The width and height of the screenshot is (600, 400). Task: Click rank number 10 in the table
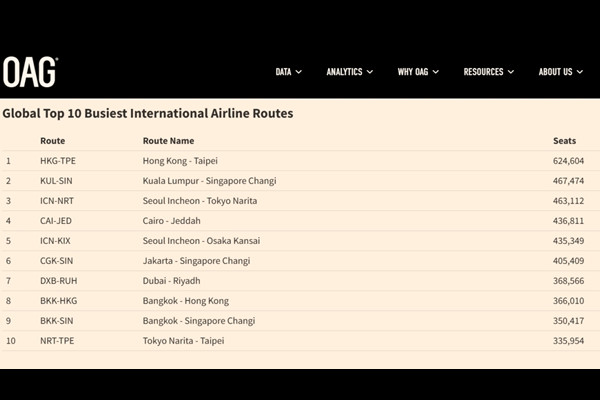(11, 341)
